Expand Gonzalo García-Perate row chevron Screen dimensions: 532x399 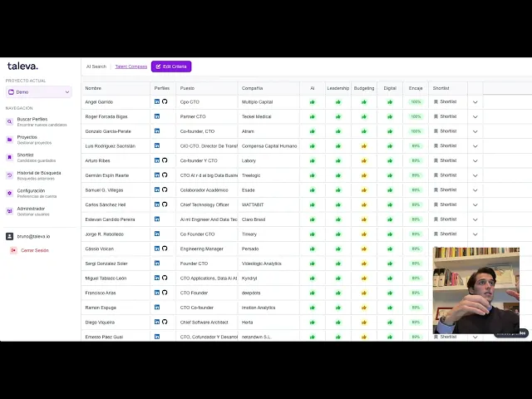475,131
